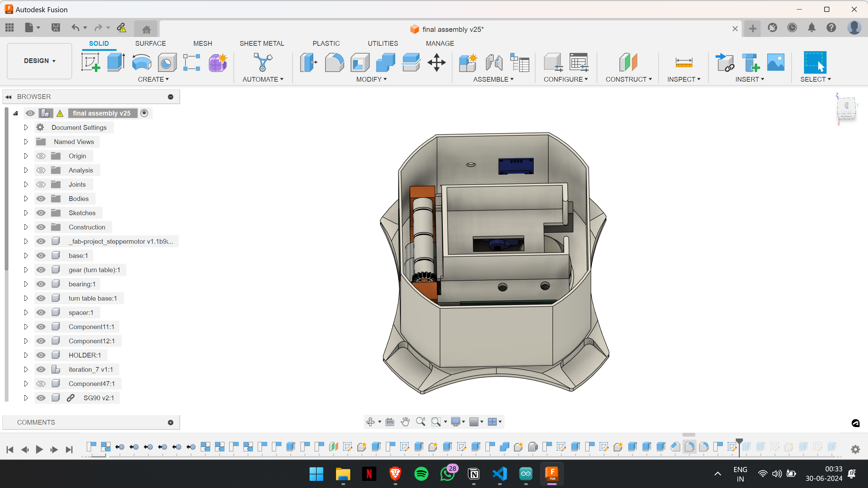Select the Combine tool
The width and height of the screenshot is (868, 488).
pos(386,62)
